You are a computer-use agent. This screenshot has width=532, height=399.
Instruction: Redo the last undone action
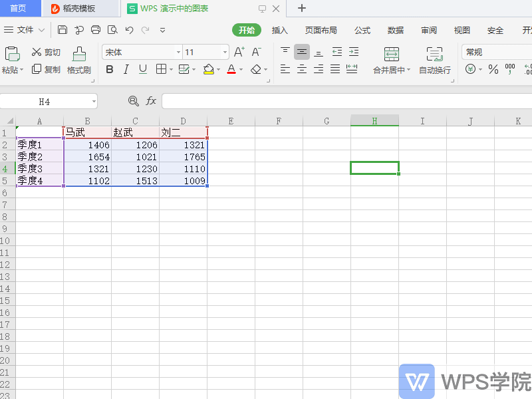146,30
